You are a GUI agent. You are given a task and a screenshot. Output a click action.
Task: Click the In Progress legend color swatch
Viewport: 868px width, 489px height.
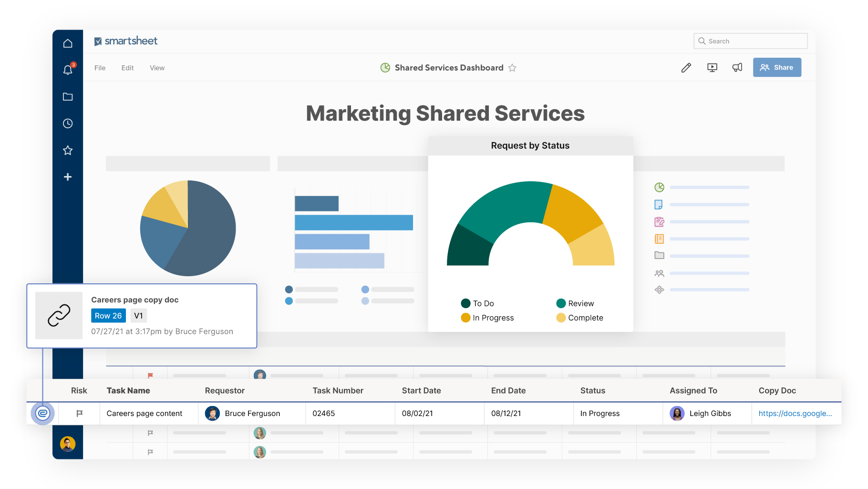pyautogui.click(x=465, y=318)
